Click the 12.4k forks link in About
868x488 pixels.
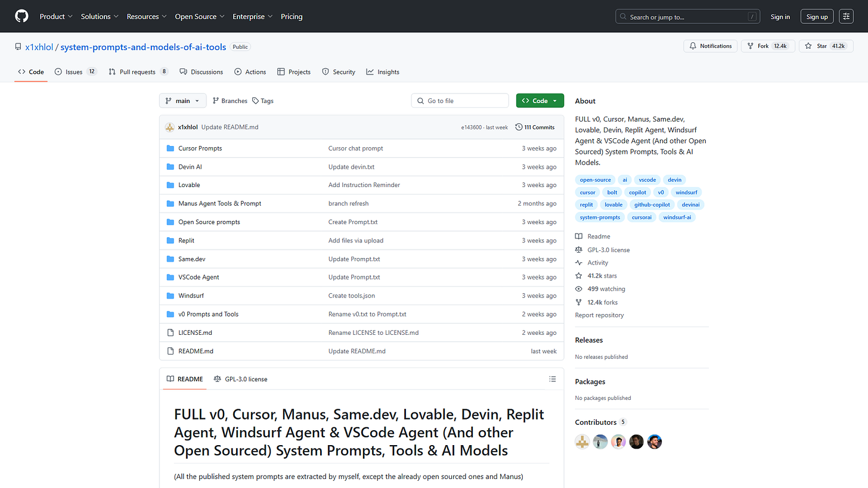pyautogui.click(x=596, y=302)
